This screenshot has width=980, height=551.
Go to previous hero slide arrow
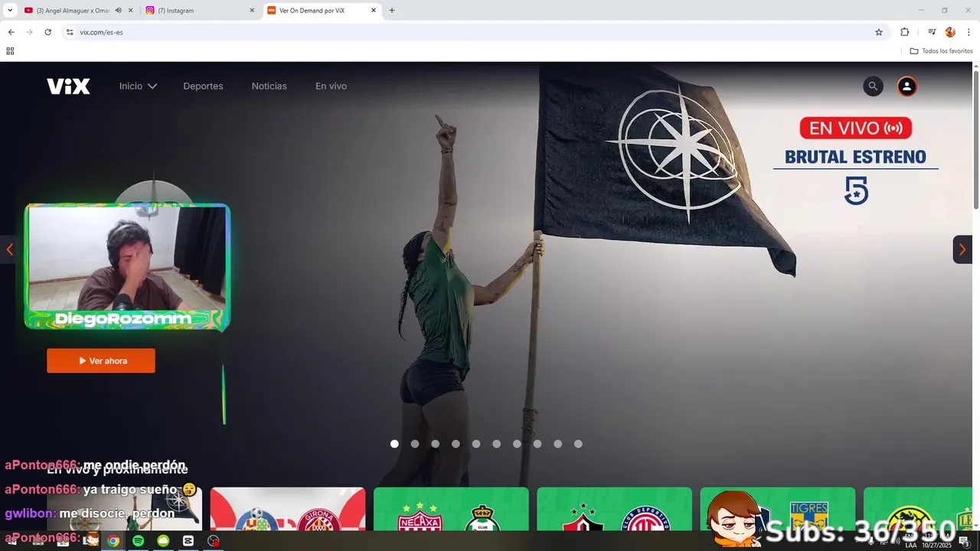(x=9, y=249)
